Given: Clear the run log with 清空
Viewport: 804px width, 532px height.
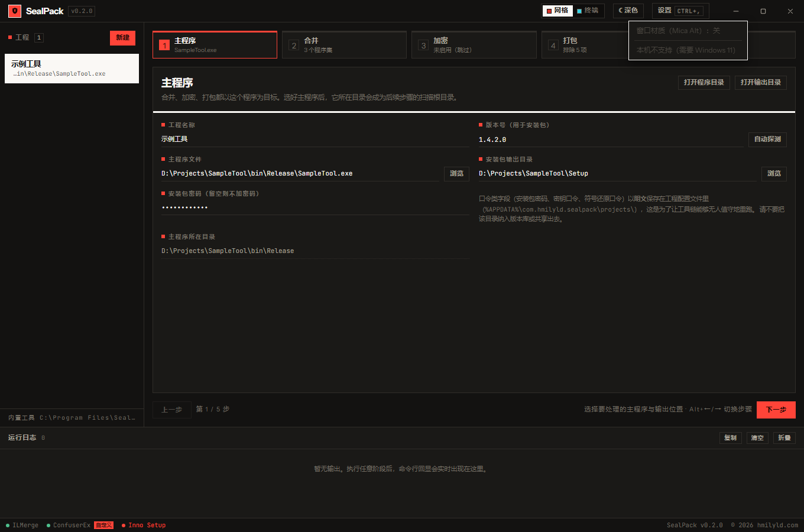Looking at the screenshot, I should (x=757, y=438).
